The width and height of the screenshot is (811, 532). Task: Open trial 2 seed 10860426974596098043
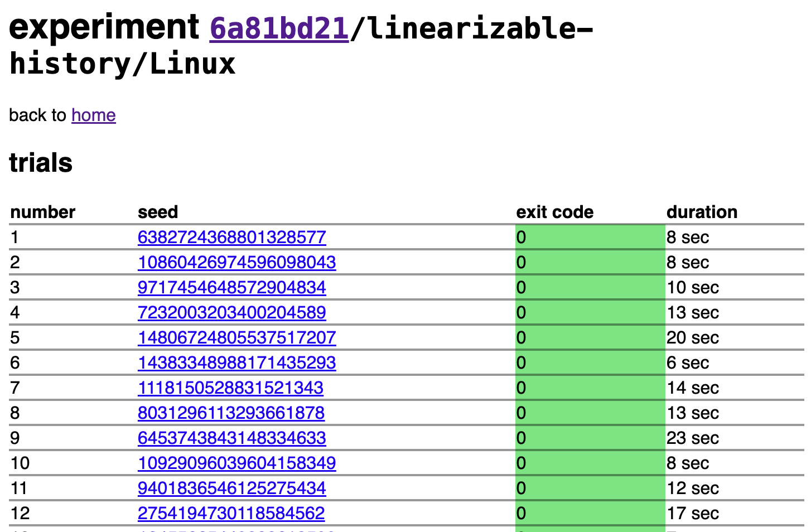tap(236, 263)
